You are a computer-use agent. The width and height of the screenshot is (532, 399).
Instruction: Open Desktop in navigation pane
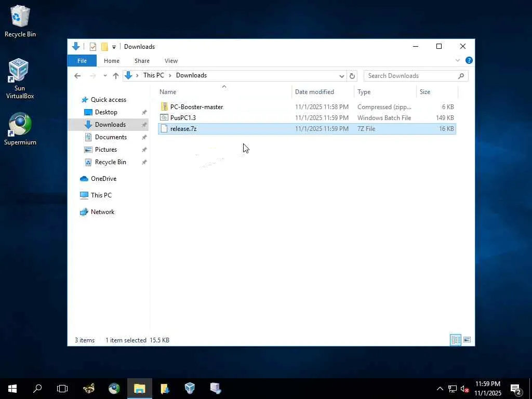tap(106, 112)
